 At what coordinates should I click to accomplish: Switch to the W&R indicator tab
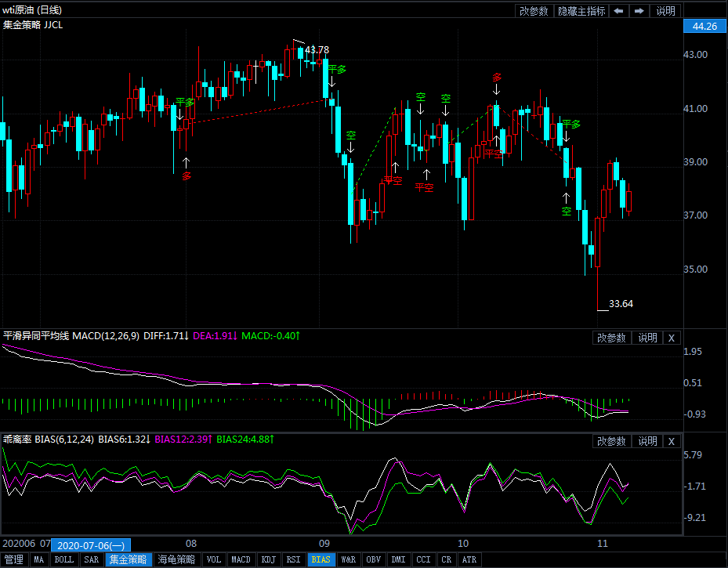coord(349,560)
